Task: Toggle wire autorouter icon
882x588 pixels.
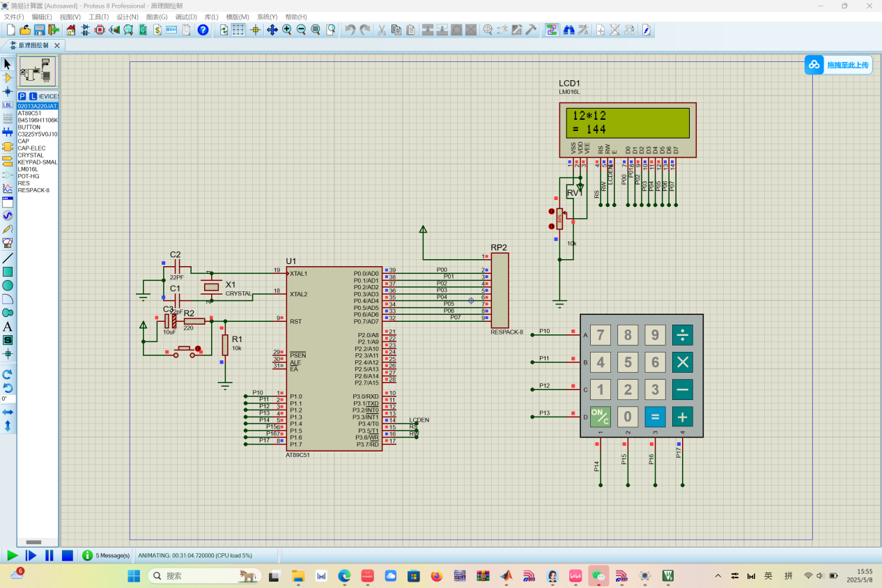Action: click(x=552, y=30)
